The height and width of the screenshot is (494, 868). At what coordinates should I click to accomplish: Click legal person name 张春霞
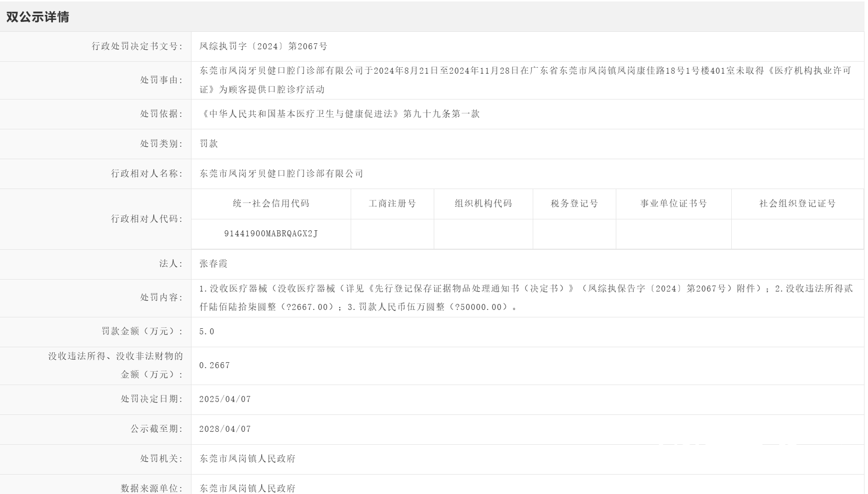[x=213, y=264]
